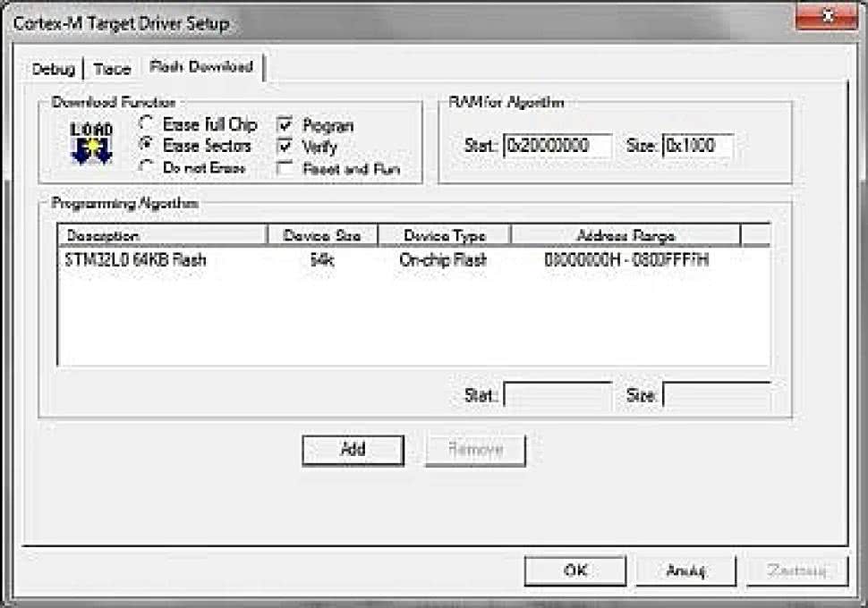Toggle the Program checkbox

[x=285, y=125]
